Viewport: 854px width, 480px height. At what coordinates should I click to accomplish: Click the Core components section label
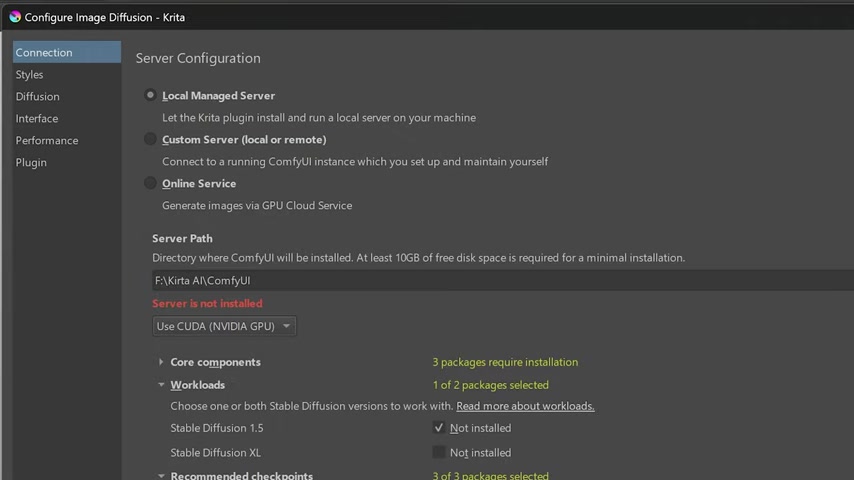pos(215,362)
